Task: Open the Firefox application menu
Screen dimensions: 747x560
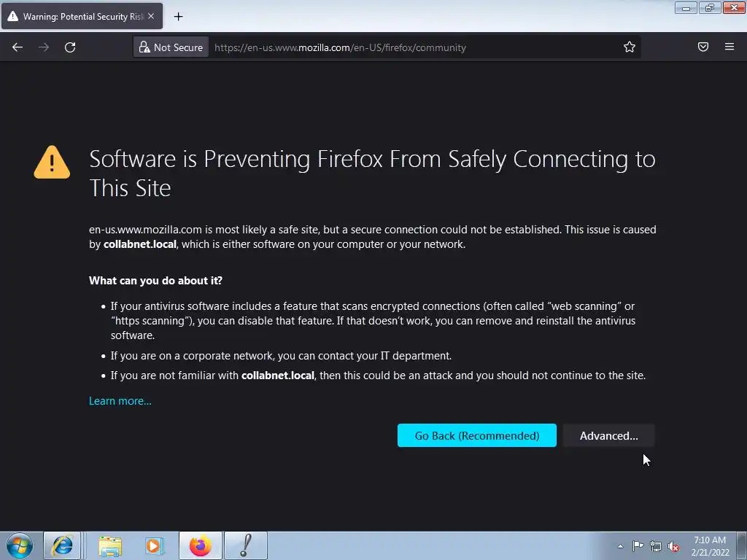Action: pyautogui.click(x=729, y=47)
